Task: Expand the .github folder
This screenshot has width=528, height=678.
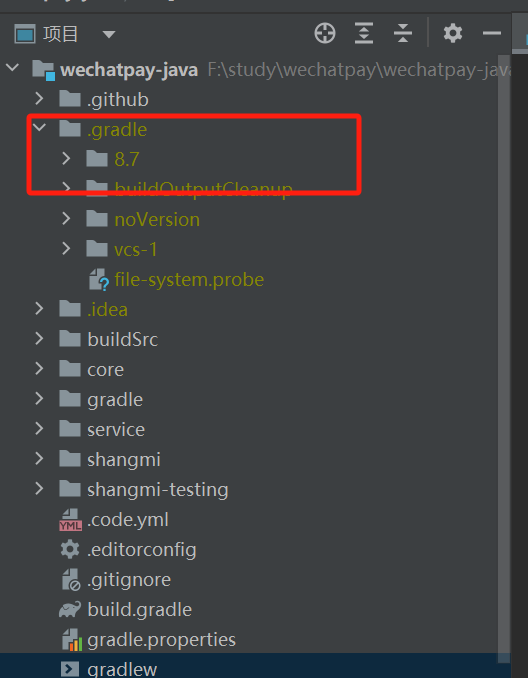Action: [39, 99]
